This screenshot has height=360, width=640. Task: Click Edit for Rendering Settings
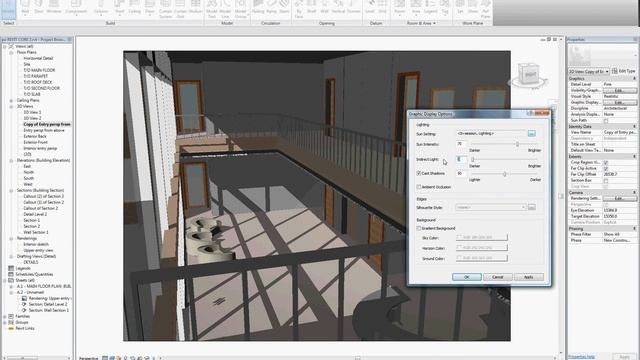(619, 198)
